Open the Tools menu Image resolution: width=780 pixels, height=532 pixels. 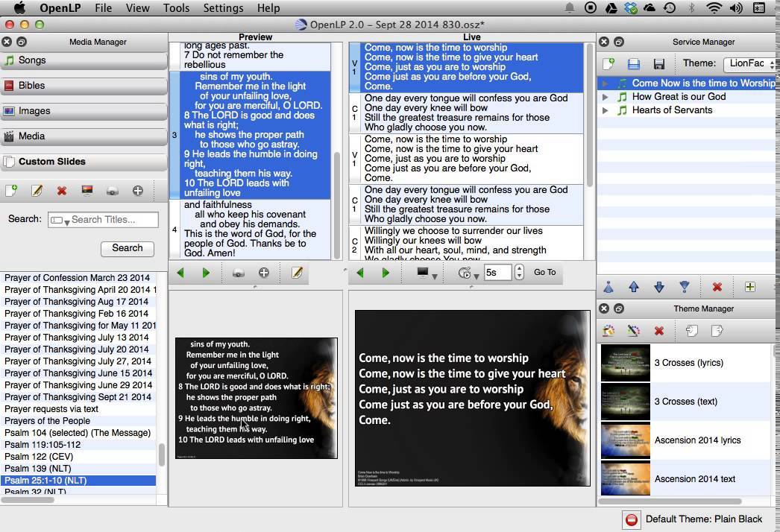click(x=176, y=8)
